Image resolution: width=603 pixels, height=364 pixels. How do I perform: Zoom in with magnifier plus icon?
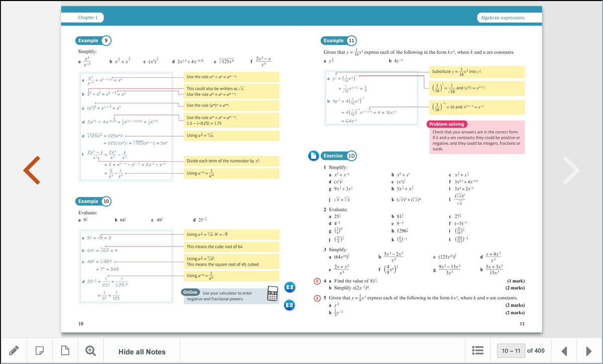(x=91, y=351)
